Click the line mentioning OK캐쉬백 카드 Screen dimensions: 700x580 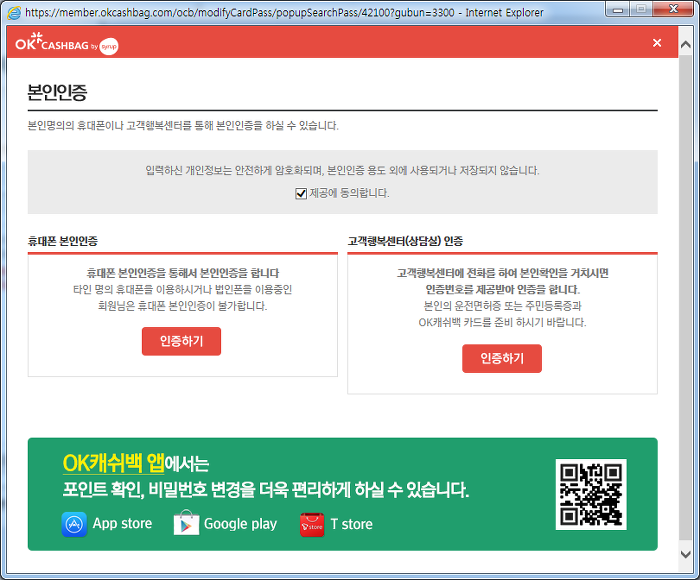(502, 322)
